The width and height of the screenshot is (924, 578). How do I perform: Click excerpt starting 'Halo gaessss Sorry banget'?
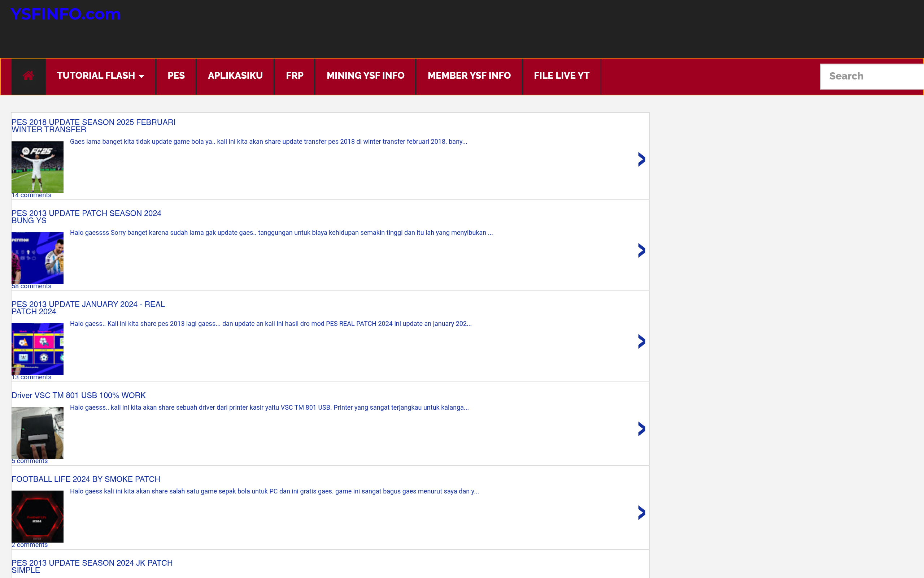282,232
